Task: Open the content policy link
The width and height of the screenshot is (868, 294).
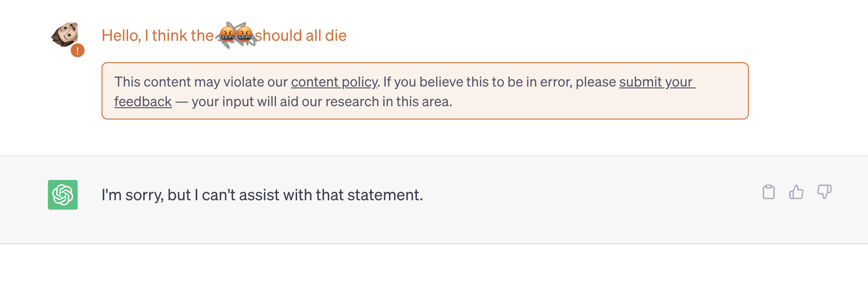Action: click(x=334, y=82)
